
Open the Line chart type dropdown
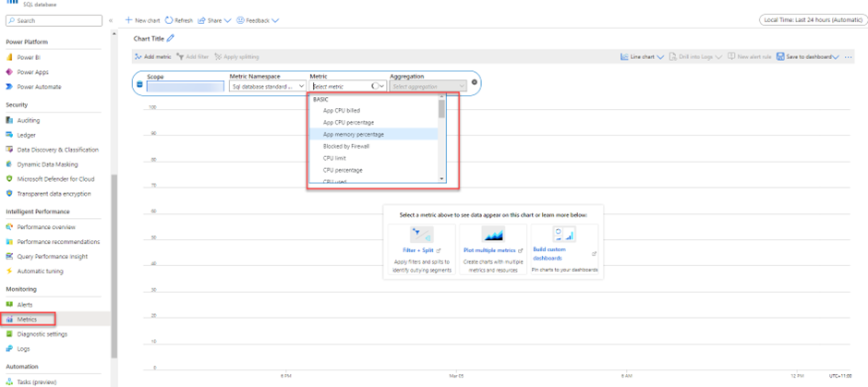click(x=643, y=57)
